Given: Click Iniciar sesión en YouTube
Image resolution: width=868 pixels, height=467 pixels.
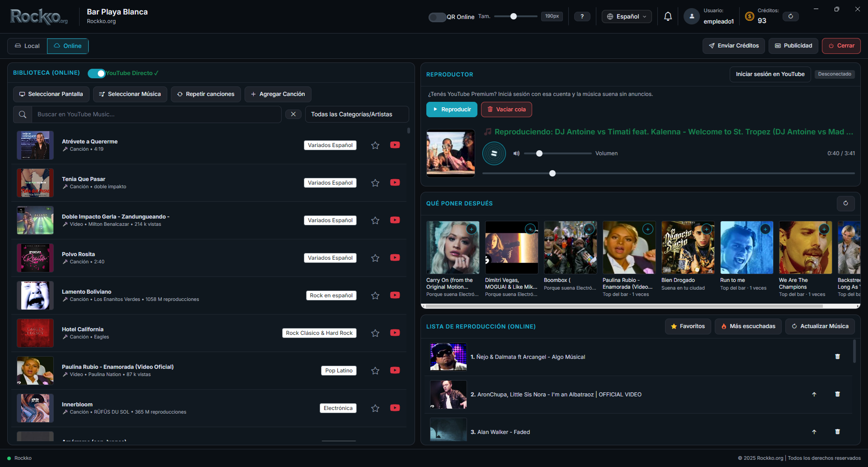Looking at the screenshot, I should pyautogui.click(x=770, y=74).
